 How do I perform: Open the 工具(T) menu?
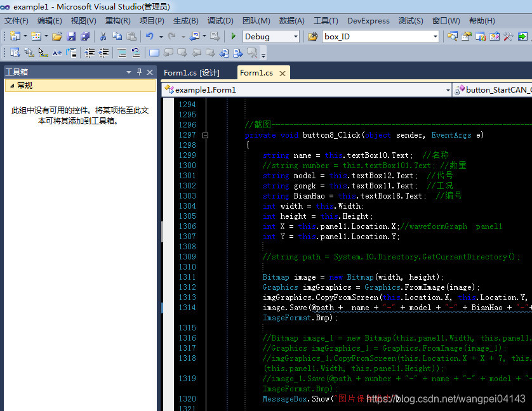[x=326, y=21]
